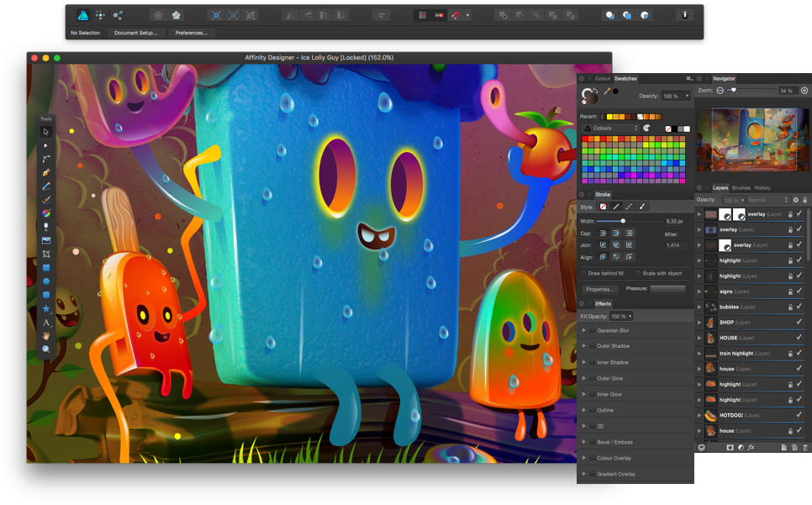Expand the Gaussian Blur effect
The image size is (812, 505).
584,330
